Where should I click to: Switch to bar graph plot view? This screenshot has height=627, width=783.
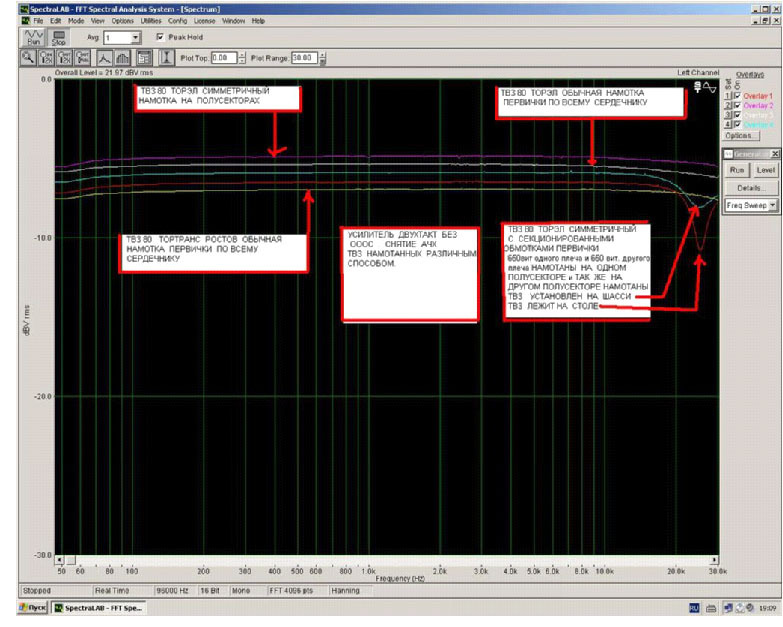pyautogui.click(x=122, y=58)
